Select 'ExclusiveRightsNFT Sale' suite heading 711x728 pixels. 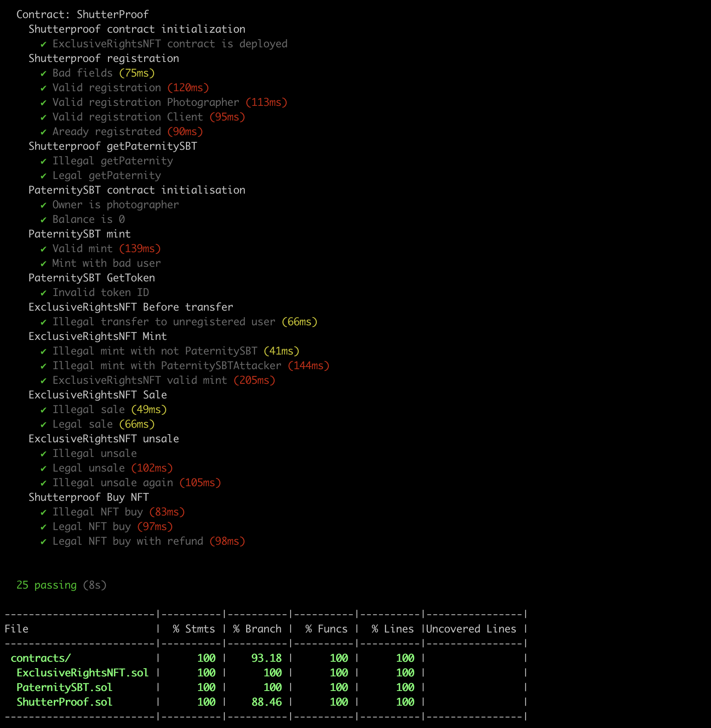(x=98, y=395)
